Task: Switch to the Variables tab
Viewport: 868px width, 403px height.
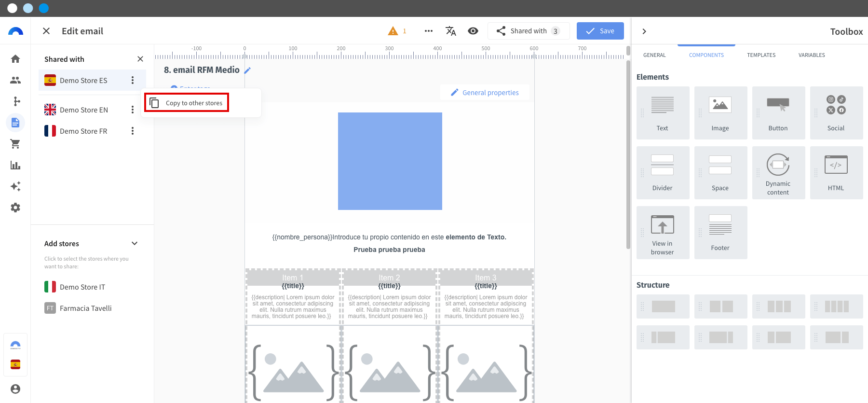Action: pos(812,55)
